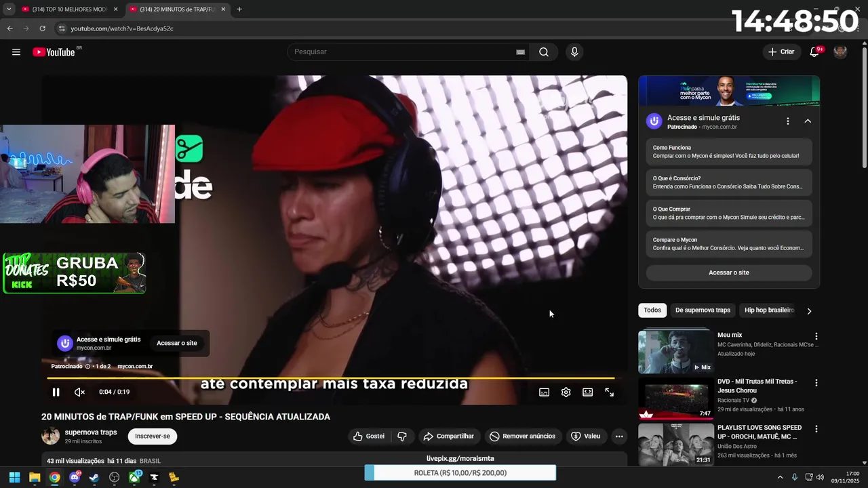The height and width of the screenshot is (488, 868).
Task: Open the Como Funciona ad link
Action: [x=729, y=152]
